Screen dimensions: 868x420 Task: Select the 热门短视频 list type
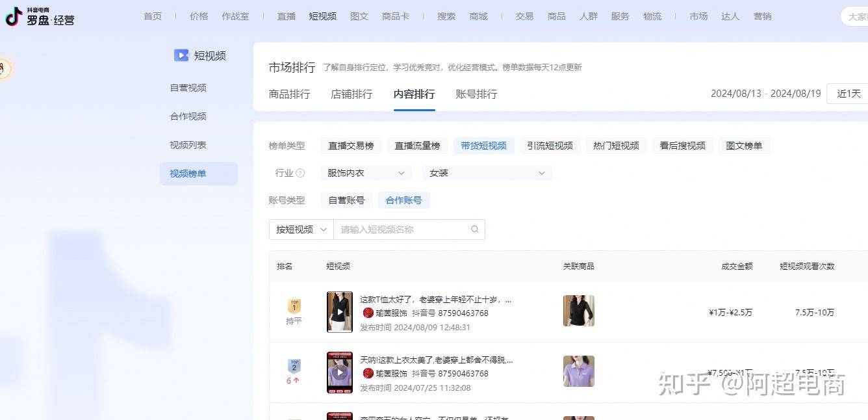click(616, 146)
